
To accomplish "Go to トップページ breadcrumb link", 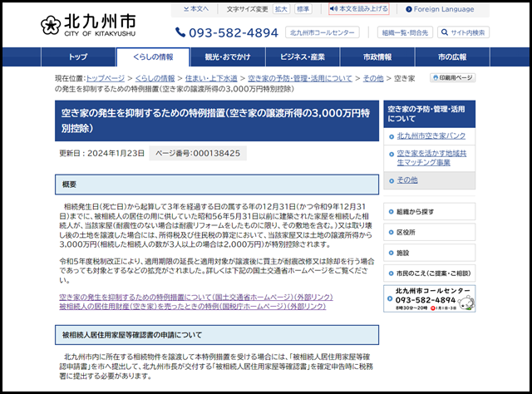I will pyautogui.click(x=106, y=78).
